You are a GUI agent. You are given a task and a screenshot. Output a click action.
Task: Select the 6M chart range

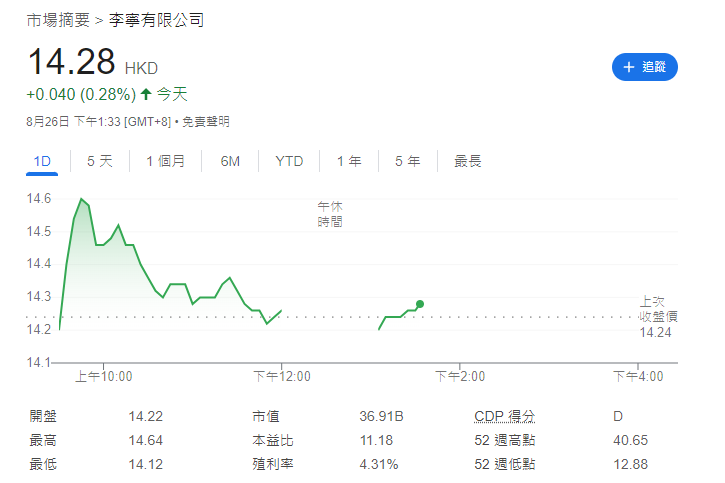[230, 161]
